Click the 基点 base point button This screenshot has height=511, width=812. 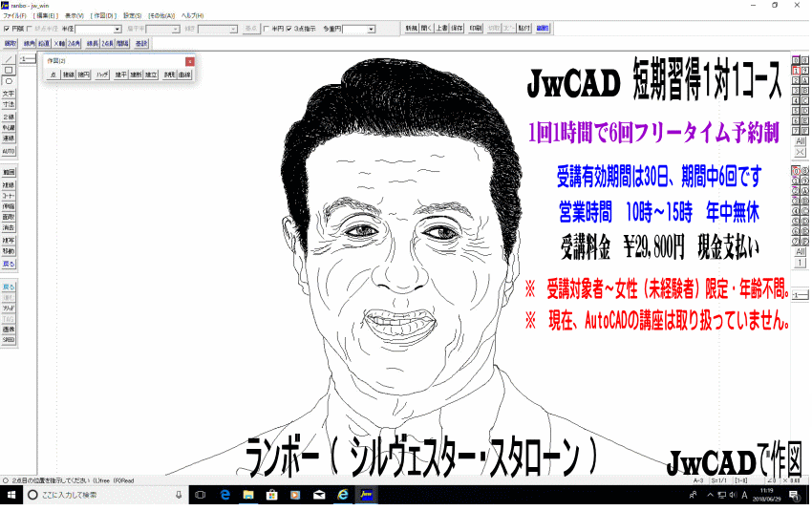[251, 29]
